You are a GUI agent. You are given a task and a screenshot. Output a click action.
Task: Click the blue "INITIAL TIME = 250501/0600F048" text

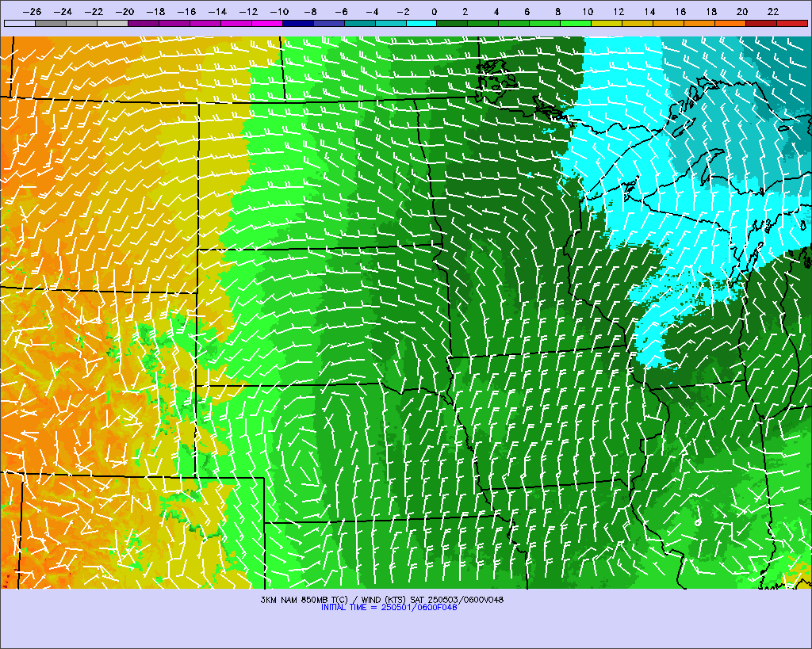389,607
